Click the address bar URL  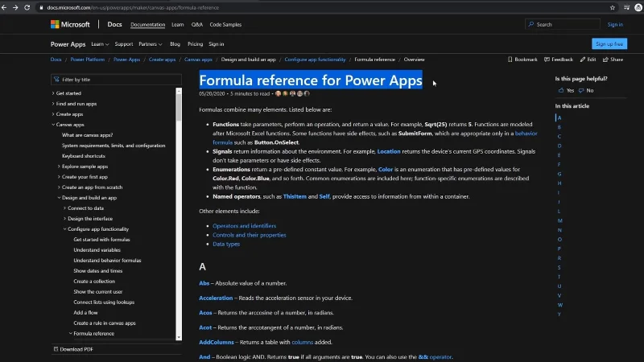pyautogui.click(x=133, y=7)
